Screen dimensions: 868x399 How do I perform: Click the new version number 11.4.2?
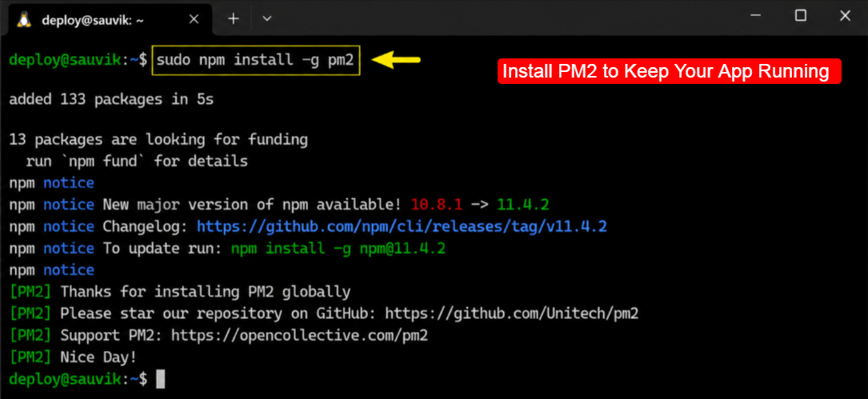tap(523, 205)
